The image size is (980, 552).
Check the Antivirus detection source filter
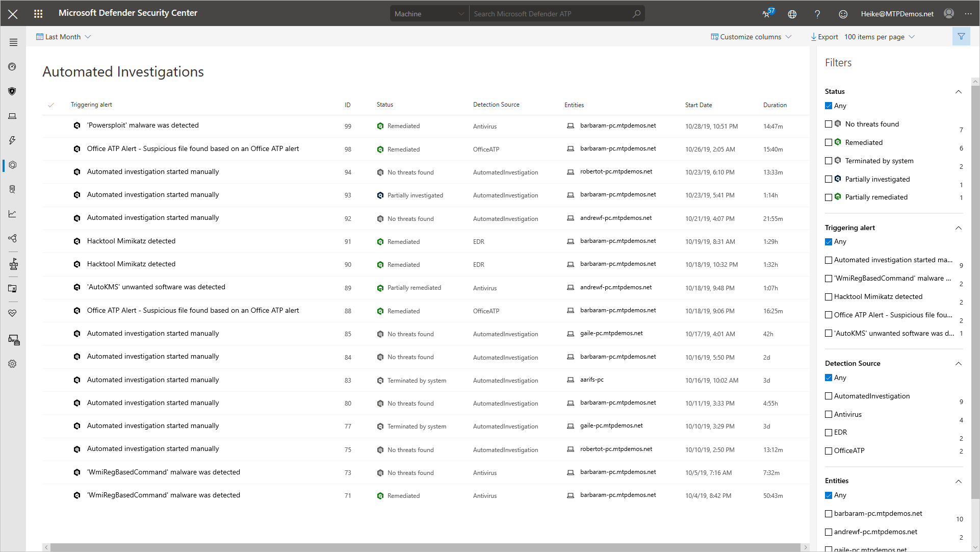(829, 414)
